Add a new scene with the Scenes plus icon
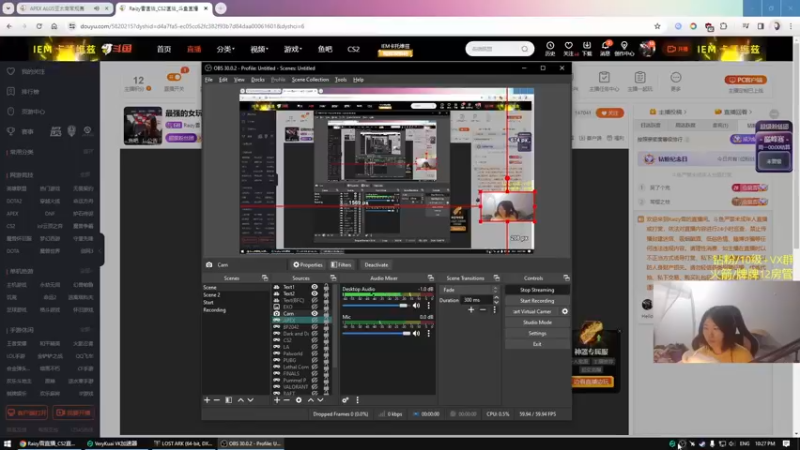800x450 pixels. pyautogui.click(x=207, y=400)
